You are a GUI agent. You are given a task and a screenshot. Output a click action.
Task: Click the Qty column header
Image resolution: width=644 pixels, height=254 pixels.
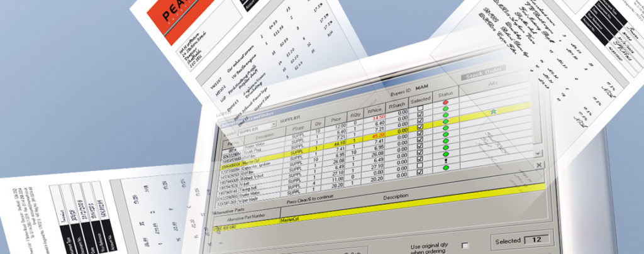[x=318, y=124]
